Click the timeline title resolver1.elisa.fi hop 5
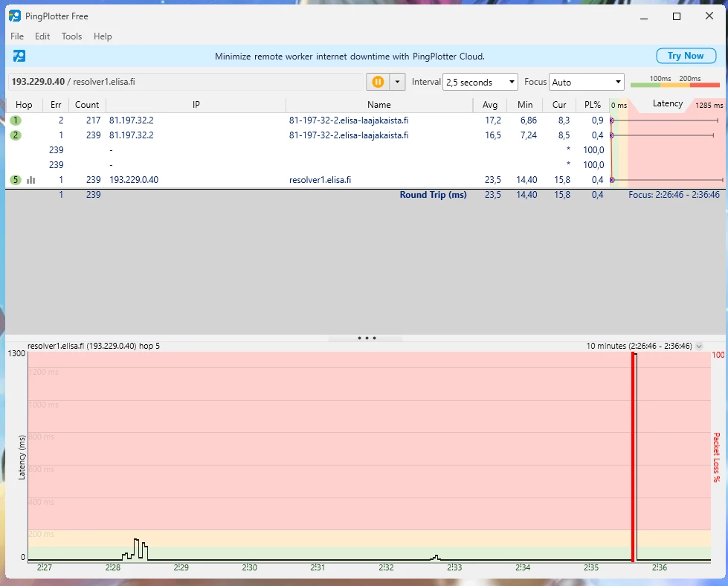 tap(93, 346)
